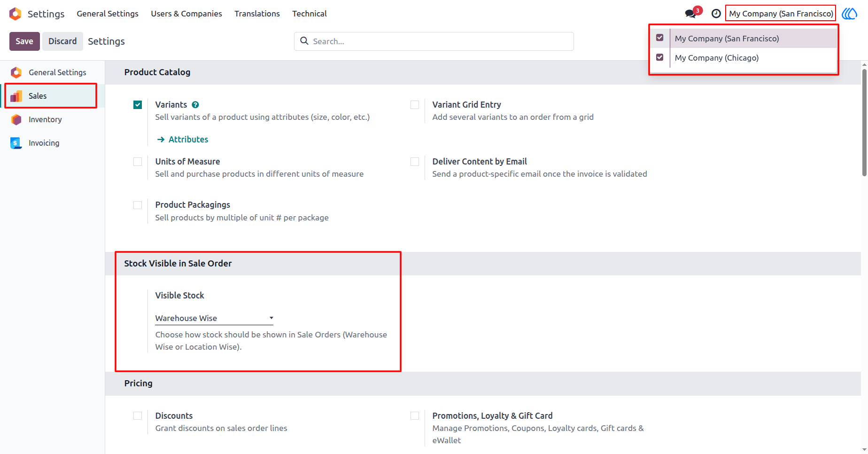Click the Settings app title
868x454 pixels.
pos(46,14)
